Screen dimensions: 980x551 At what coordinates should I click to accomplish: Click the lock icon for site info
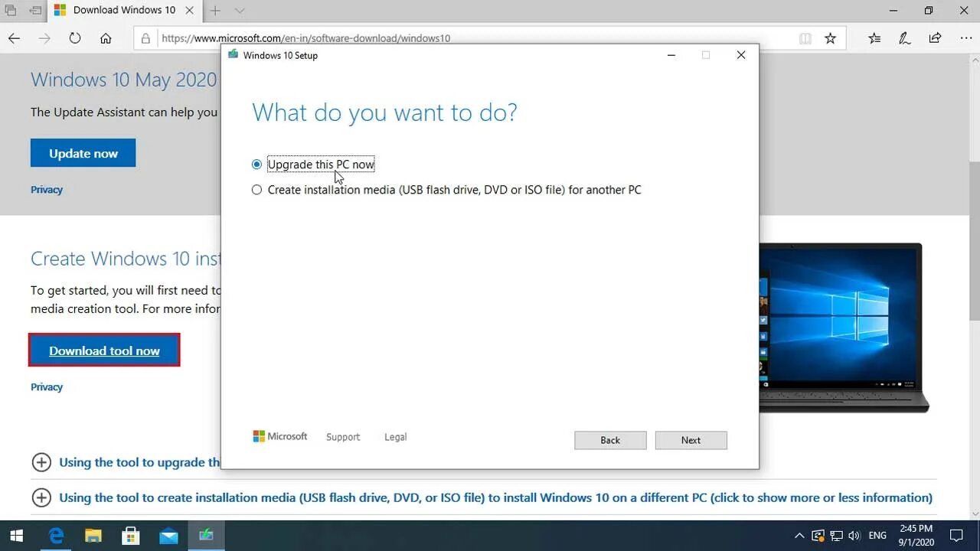tap(145, 38)
